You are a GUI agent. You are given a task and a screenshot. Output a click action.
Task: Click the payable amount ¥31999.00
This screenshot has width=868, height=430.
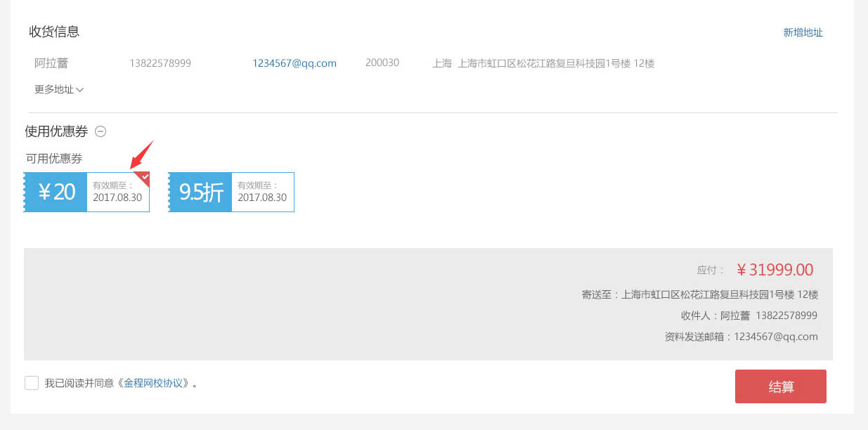775,270
